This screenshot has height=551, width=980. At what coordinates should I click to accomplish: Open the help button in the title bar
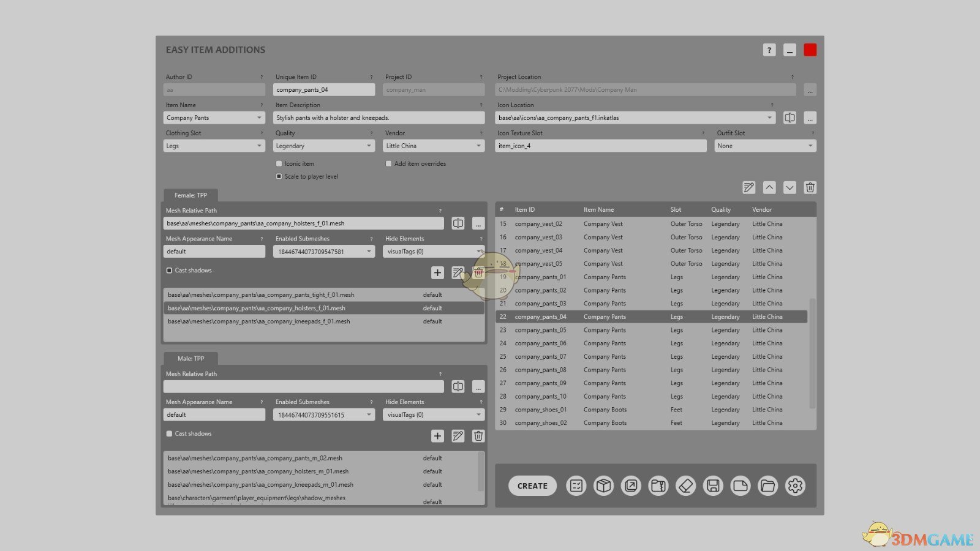pyautogui.click(x=769, y=50)
